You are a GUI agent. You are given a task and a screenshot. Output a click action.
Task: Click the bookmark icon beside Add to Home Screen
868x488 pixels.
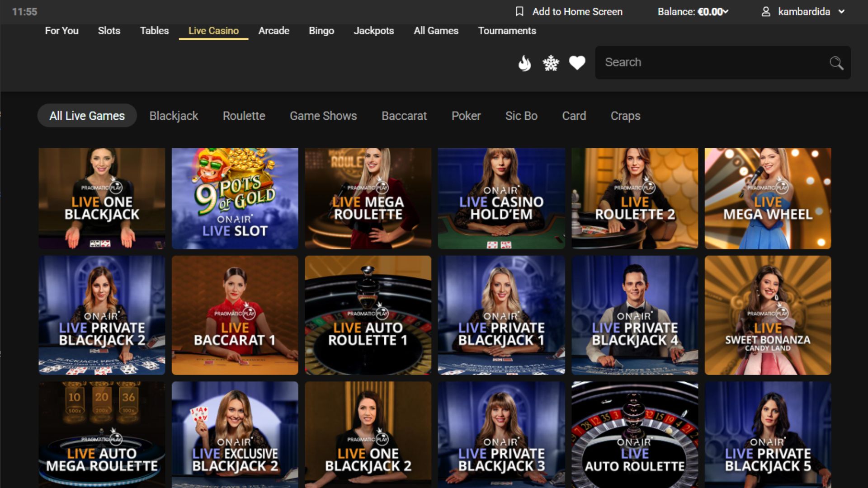(519, 12)
